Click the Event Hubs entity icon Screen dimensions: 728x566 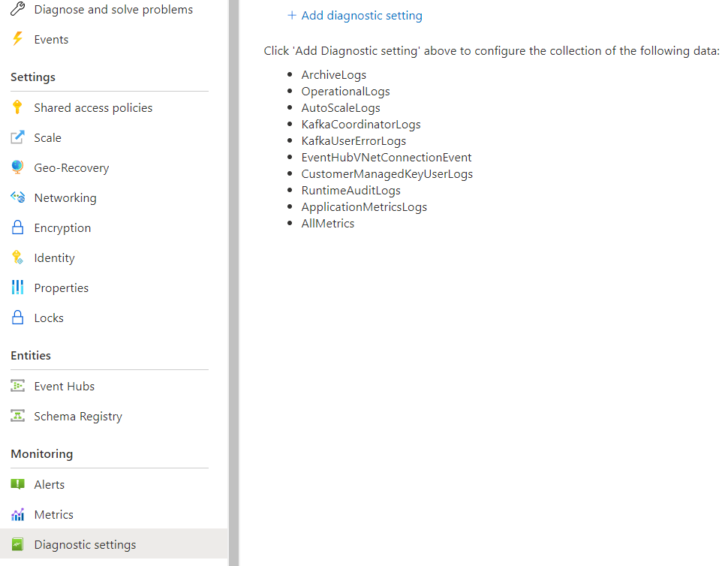(18, 387)
